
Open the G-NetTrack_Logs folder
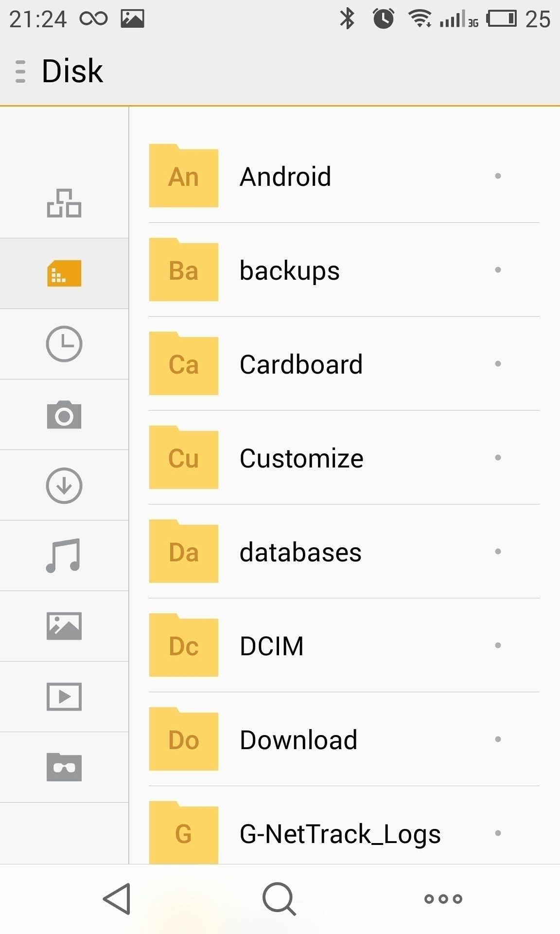point(344,827)
